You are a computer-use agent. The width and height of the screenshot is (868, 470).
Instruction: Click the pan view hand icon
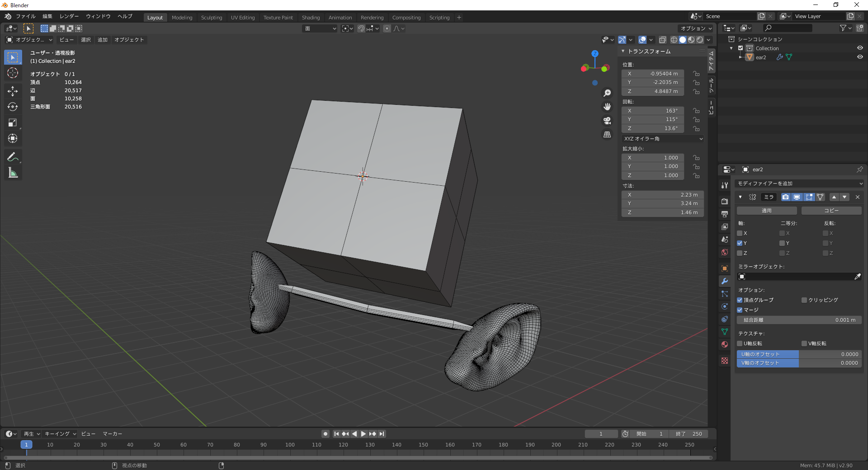(x=607, y=107)
